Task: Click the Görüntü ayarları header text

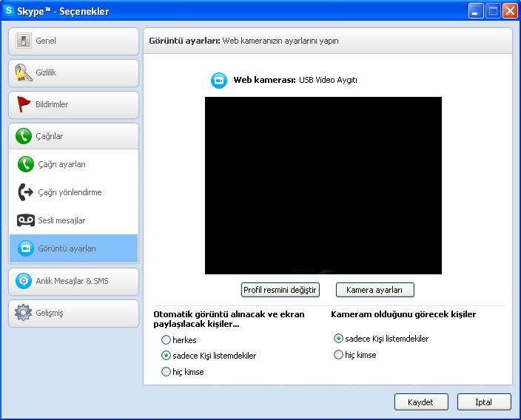Action: [184, 41]
